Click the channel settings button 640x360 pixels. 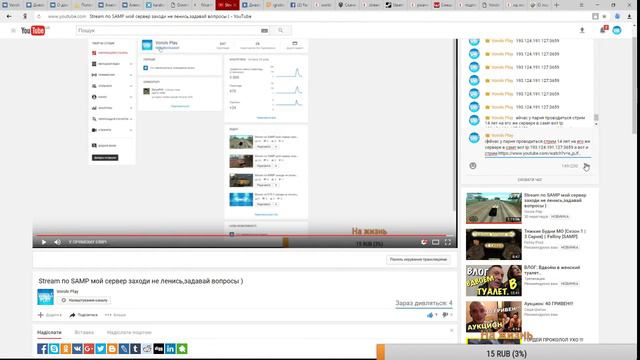84,300
